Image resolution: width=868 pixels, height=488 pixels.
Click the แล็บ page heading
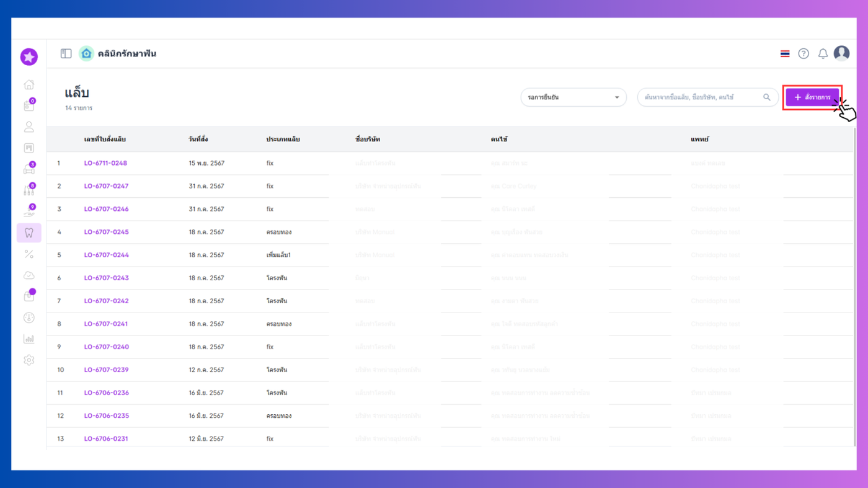coord(77,93)
